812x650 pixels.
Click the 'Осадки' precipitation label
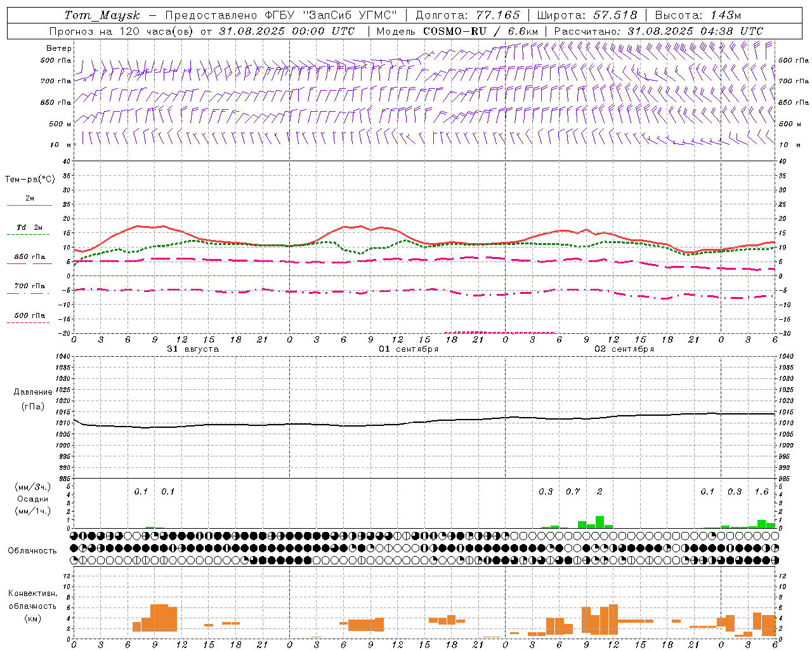32,499
